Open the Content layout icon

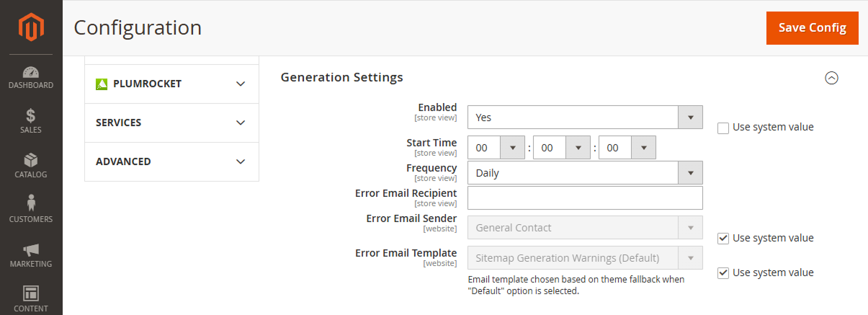pyautogui.click(x=31, y=293)
